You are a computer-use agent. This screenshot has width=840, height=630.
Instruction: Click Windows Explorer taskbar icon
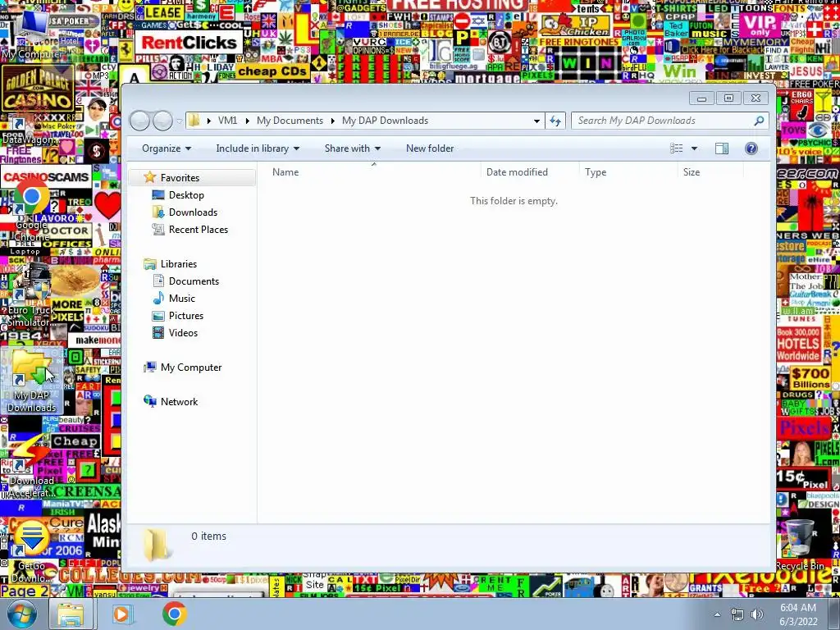71,614
